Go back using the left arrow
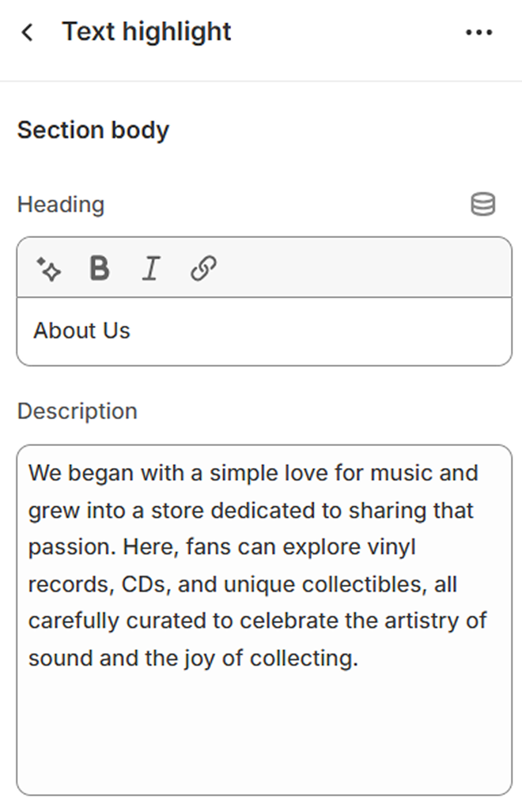 (27, 32)
